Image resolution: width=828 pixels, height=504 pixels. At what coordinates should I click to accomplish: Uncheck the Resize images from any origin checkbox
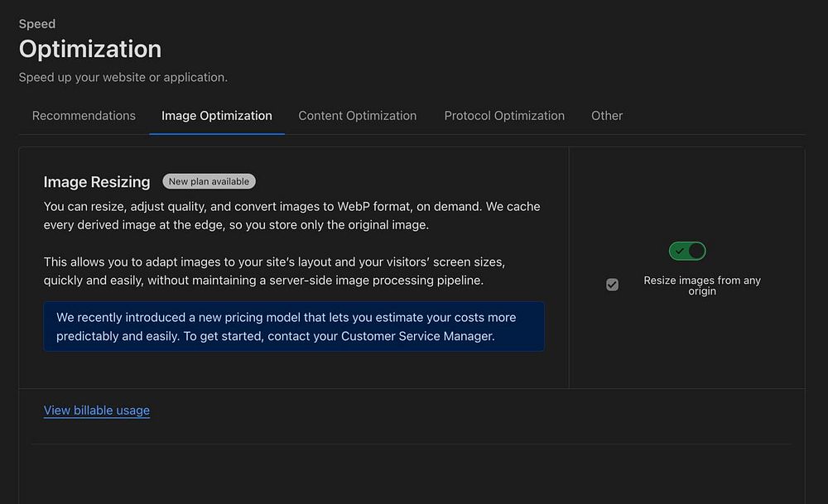[612, 285]
